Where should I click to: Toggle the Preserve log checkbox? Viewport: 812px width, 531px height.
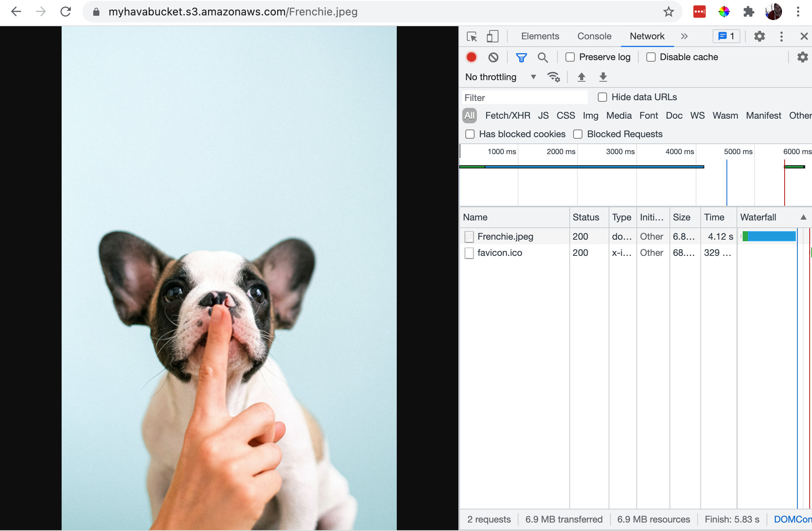coord(570,57)
